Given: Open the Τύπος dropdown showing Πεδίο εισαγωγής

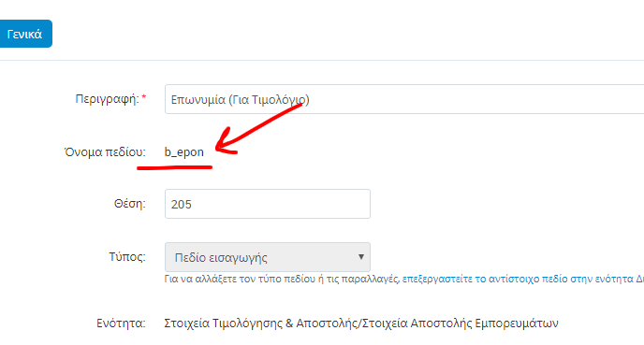Looking at the screenshot, I should tap(268, 257).
